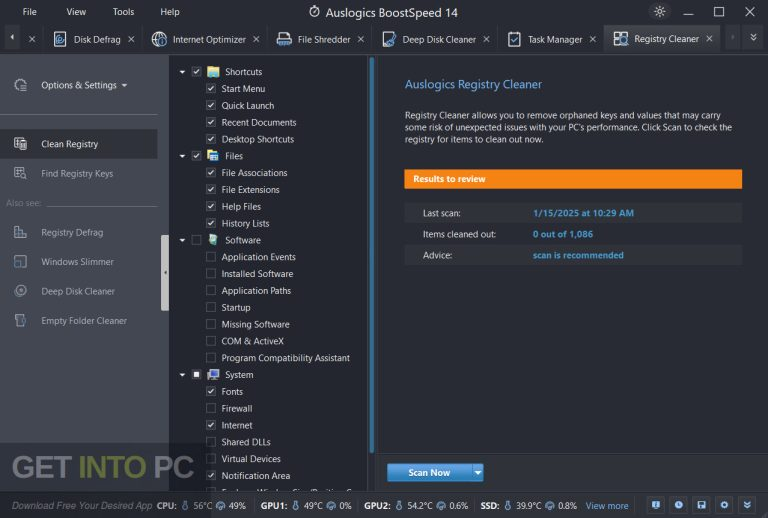Screen dimensions: 768x518
Task: Close the Disk Defrag tab
Action: point(131,39)
